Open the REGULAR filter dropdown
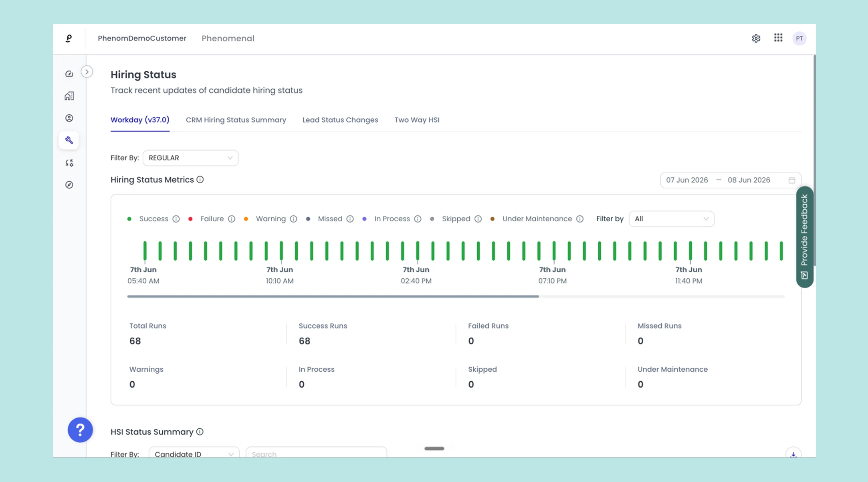868x482 pixels. [x=190, y=158]
